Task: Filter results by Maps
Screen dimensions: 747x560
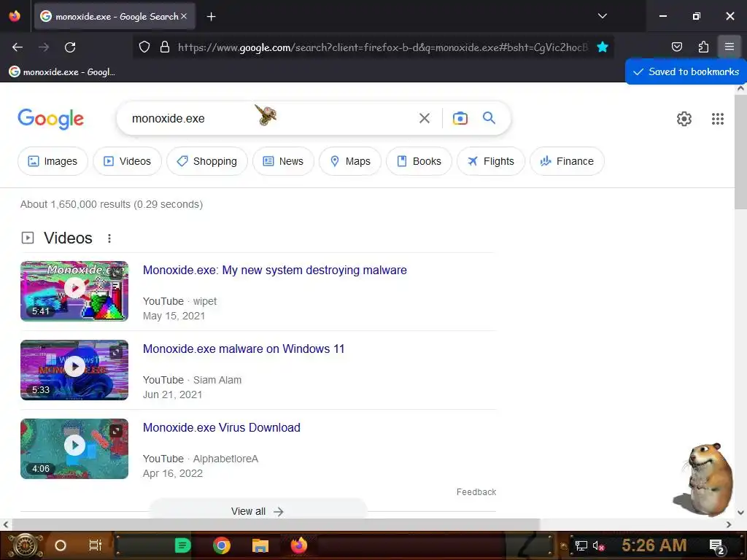Action: (x=350, y=161)
